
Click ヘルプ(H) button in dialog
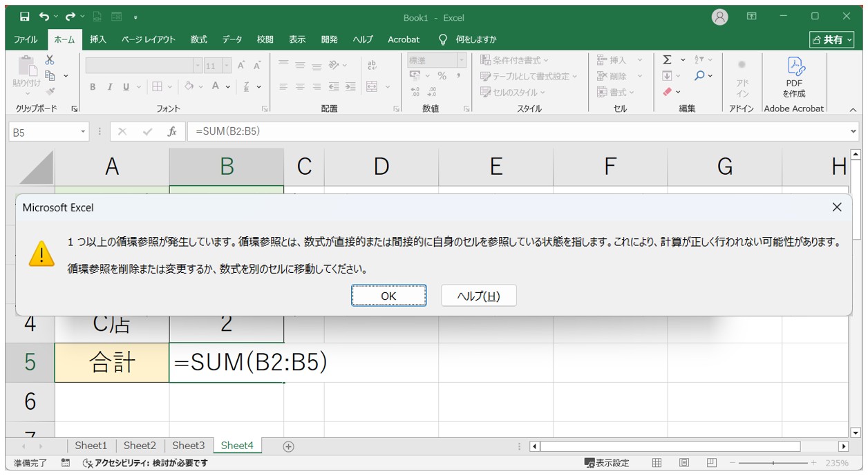click(x=479, y=296)
